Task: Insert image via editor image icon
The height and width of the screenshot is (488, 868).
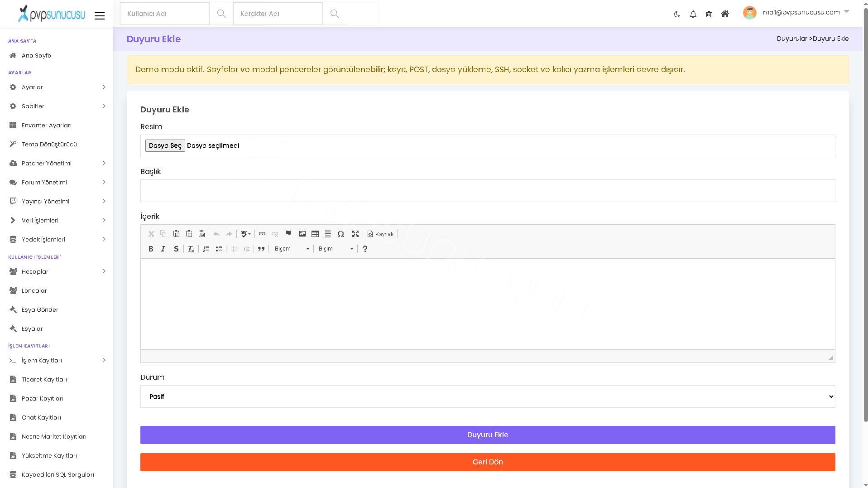Action: [x=302, y=234]
